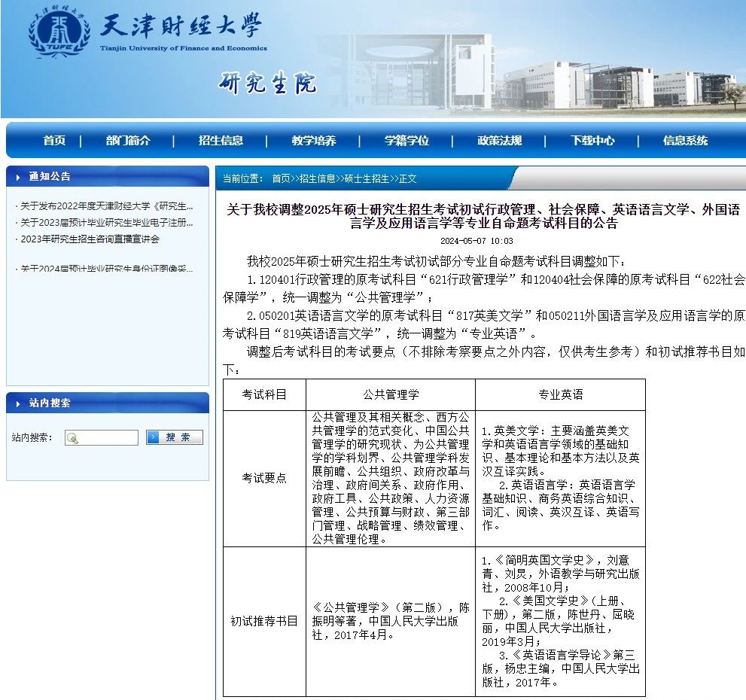Click breadcrumb link 硕士生招生

367,178
